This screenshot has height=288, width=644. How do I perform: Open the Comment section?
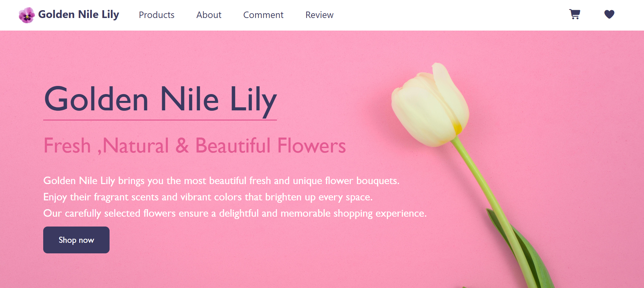(263, 15)
